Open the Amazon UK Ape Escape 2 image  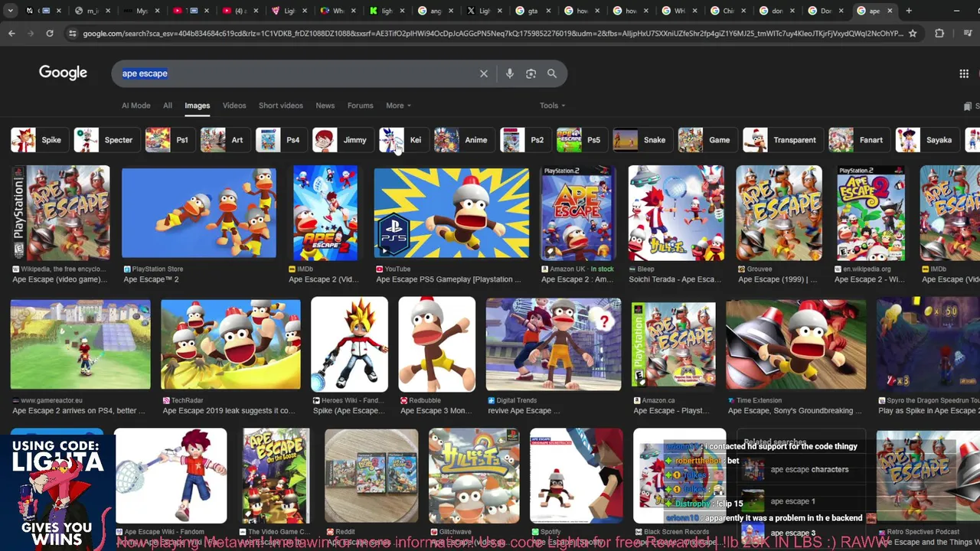click(x=577, y=213)
